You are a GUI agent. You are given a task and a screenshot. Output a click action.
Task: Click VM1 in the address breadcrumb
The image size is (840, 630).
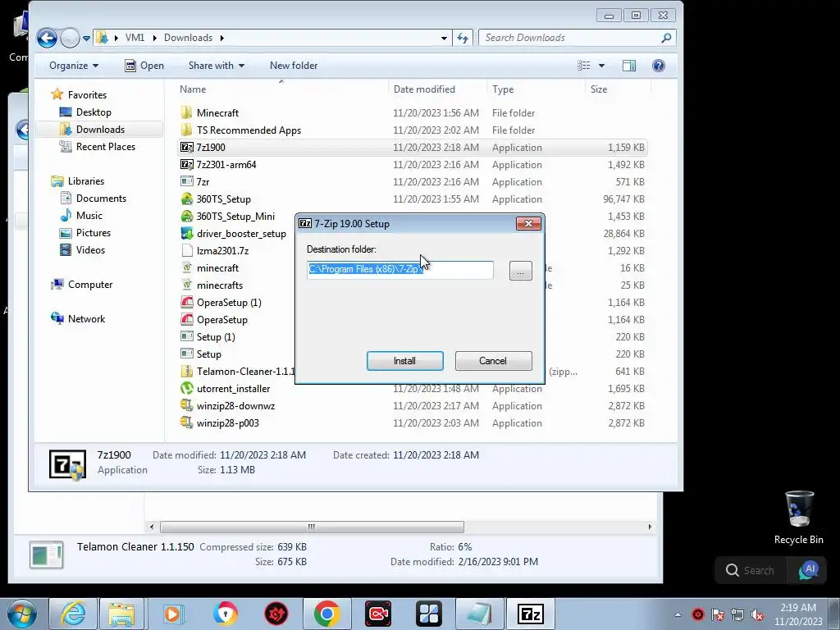[x=135, y=38]
